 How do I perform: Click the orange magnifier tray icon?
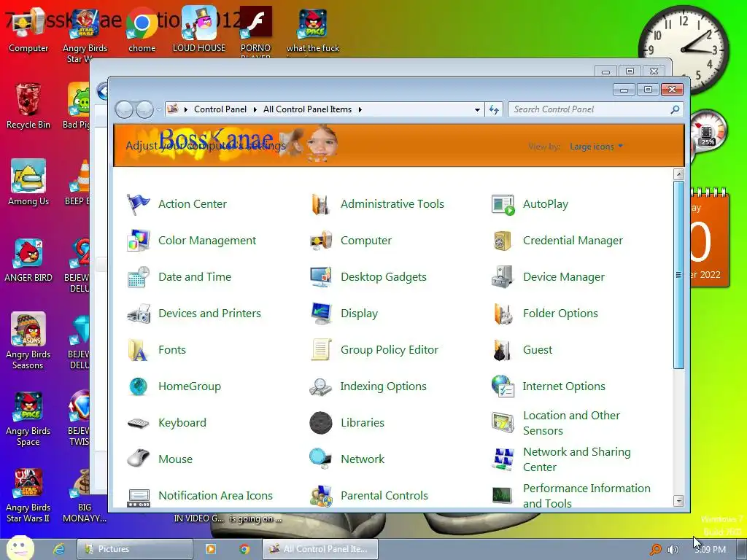pos(656,550)
